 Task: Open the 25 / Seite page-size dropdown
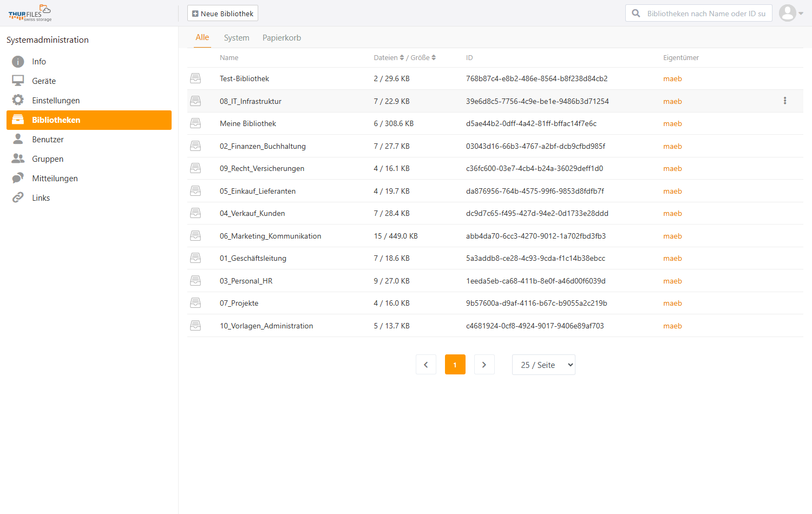click(543, 365)
